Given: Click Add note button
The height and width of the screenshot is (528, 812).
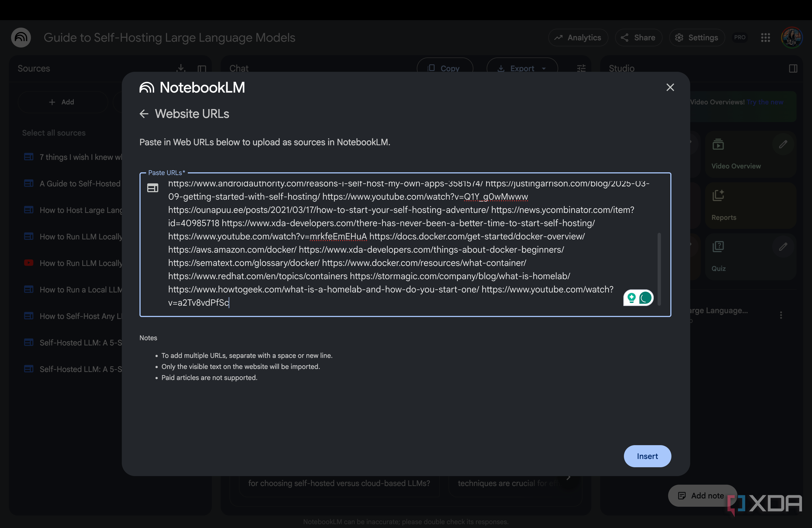Looking at the screenshot, I should pos(702,495).
